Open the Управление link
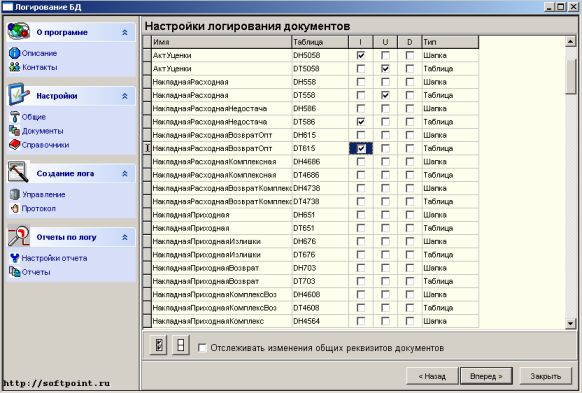This screenshot has height=393, width=582. click(x=43, y=194)
